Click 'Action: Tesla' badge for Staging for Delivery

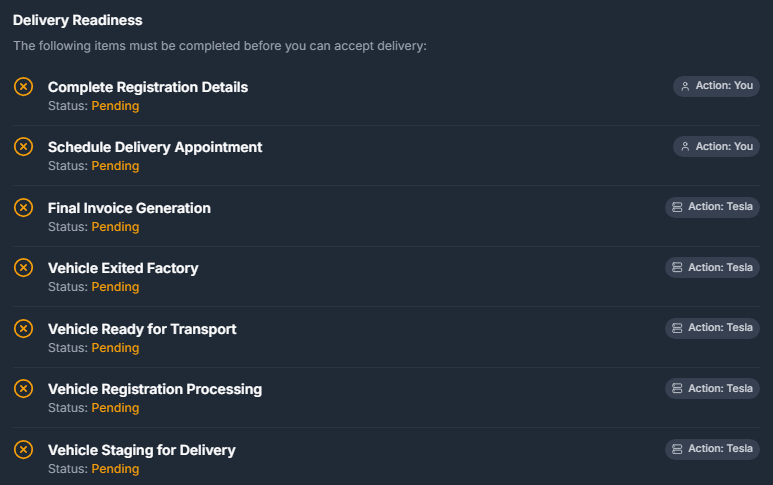coord(712,449)
